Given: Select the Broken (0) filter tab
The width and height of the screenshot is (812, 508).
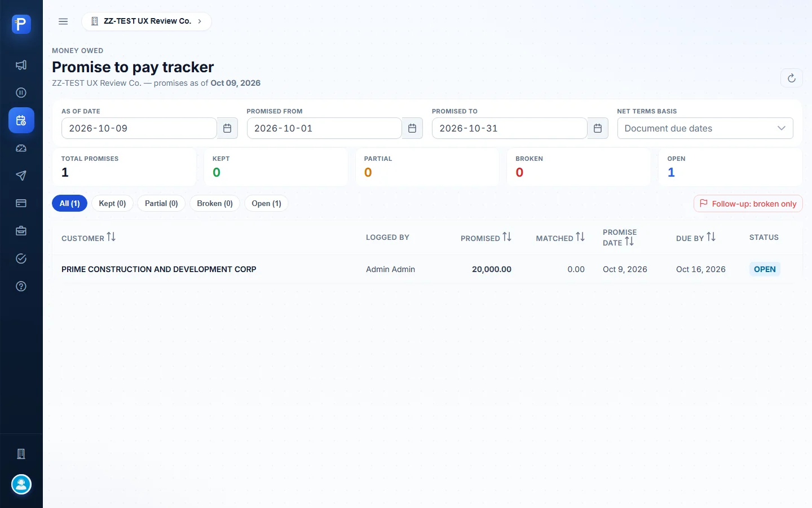Looking at the screenshot, I should 215,203.
